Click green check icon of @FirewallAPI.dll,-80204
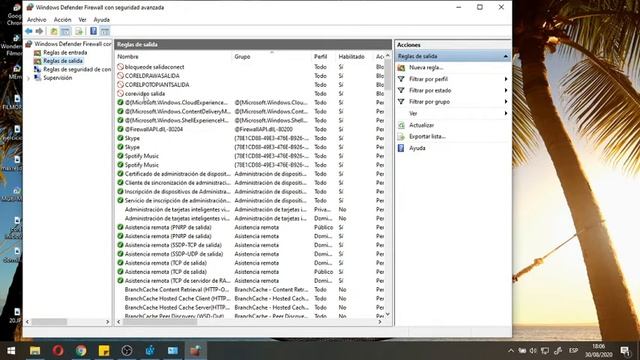Image resolution: width=640 pixels, height=360 pixels. [120, 129]
